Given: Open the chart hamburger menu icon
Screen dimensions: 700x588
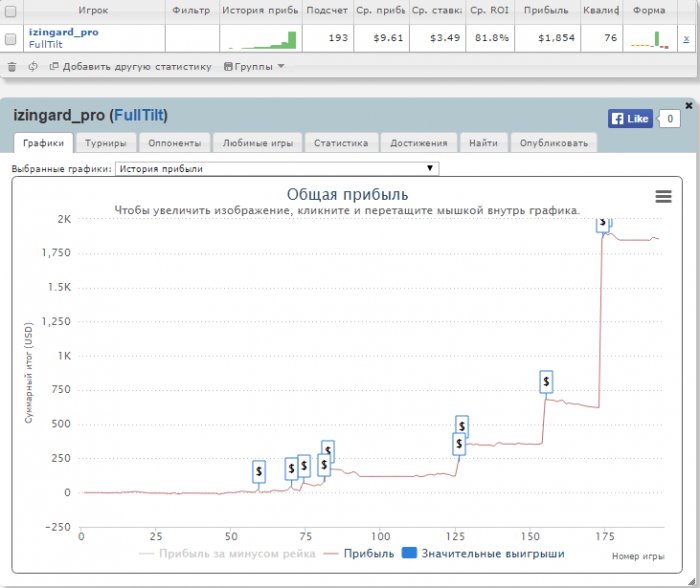Looking at the screenshot, I should (x=663, y=196).
